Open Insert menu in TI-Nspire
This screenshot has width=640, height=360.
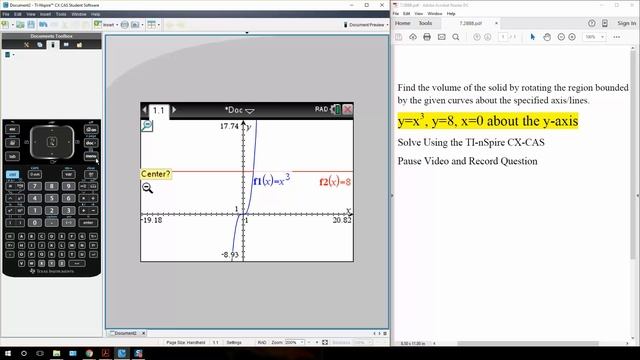pyautogui.click(x=45, y=14)
